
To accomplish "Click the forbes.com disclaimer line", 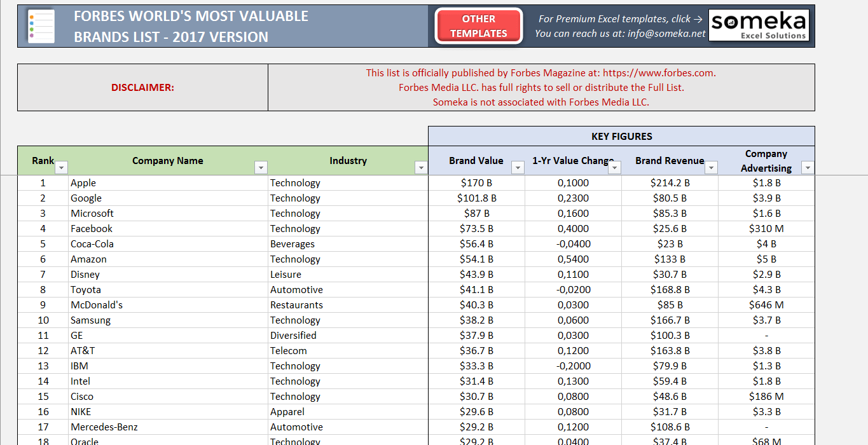I will tap(541, 73).
